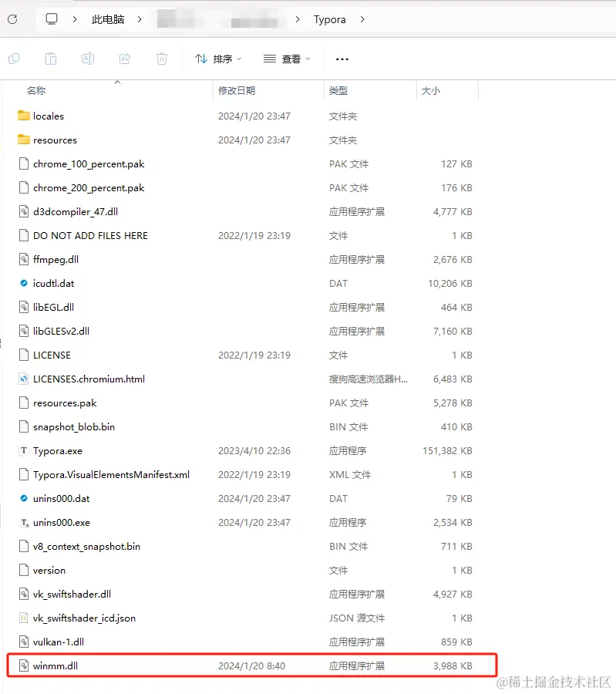
Task: Click the Typora.exe application icon
Action: pos(24,450)
